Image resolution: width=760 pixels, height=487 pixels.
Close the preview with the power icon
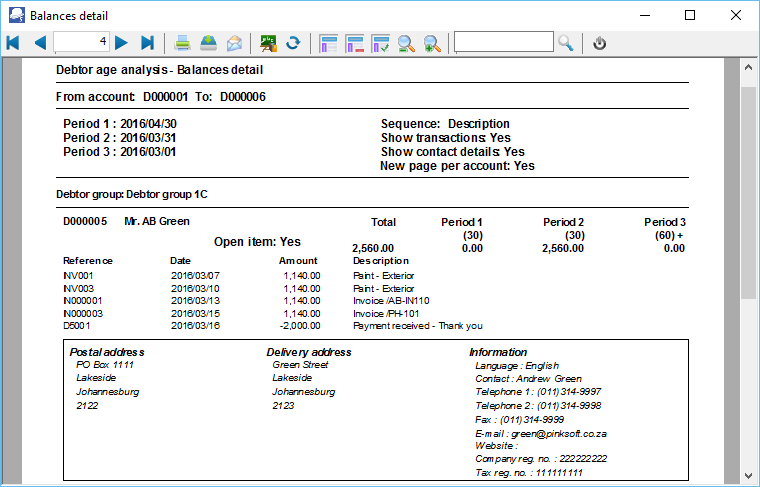[600, 42]
